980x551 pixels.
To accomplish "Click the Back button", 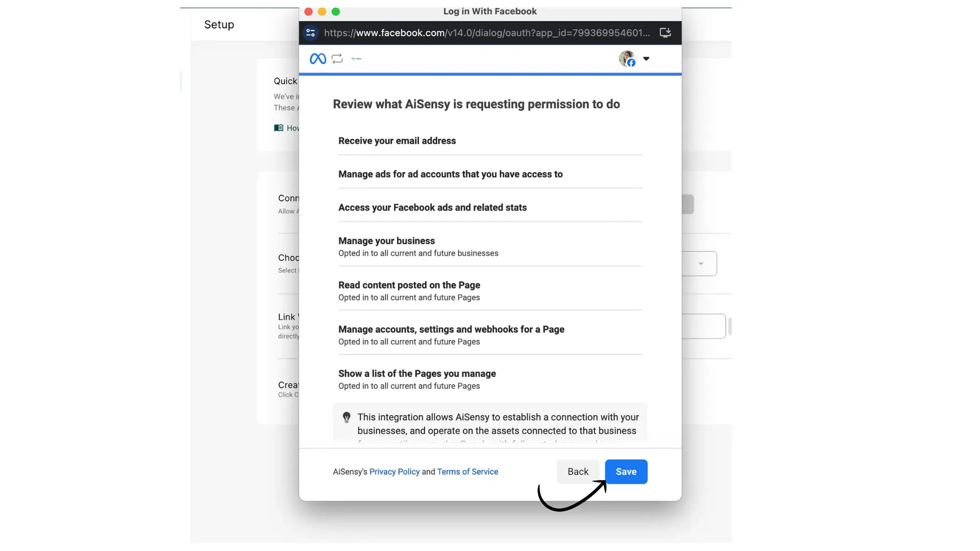I will [x=578, y=472].
